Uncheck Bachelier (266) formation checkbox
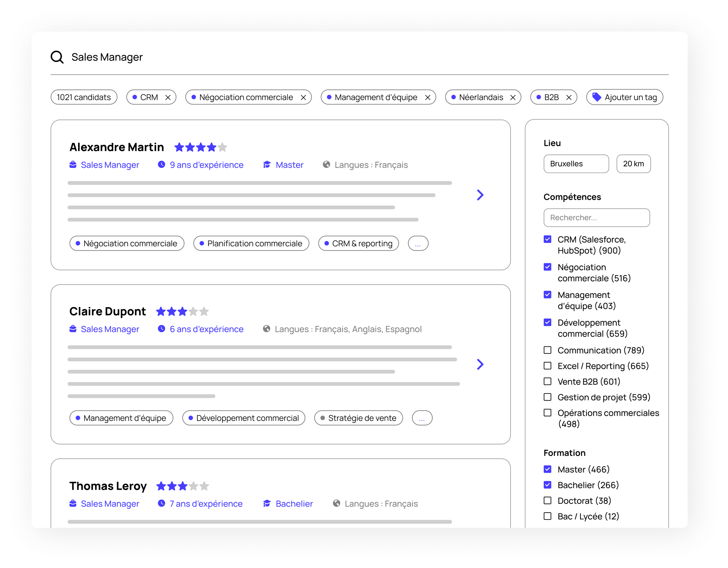The height and width of the screenshot is (568, 728). tap(547, 485)
